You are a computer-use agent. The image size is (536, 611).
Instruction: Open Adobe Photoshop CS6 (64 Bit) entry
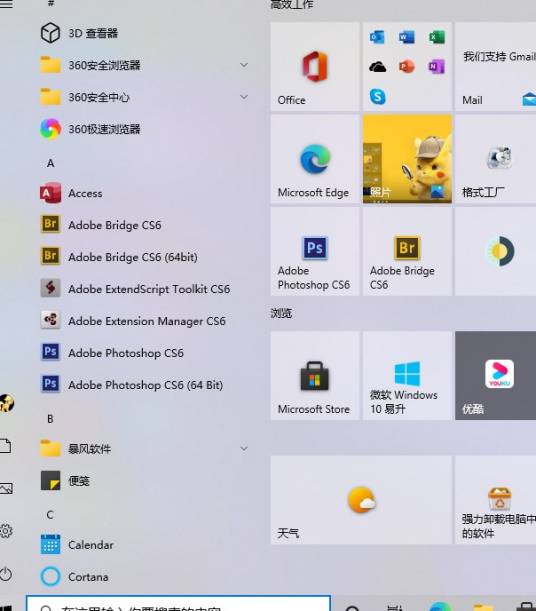tap(145, 385)
